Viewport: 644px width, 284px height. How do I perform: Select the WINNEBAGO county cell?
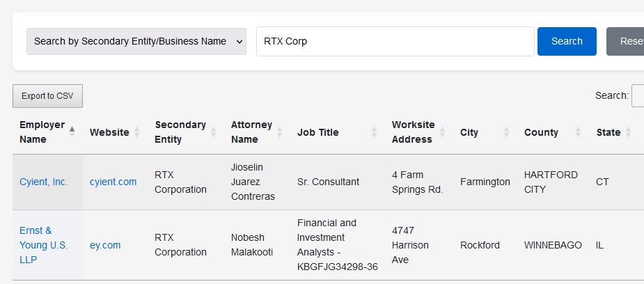[553, 245]
